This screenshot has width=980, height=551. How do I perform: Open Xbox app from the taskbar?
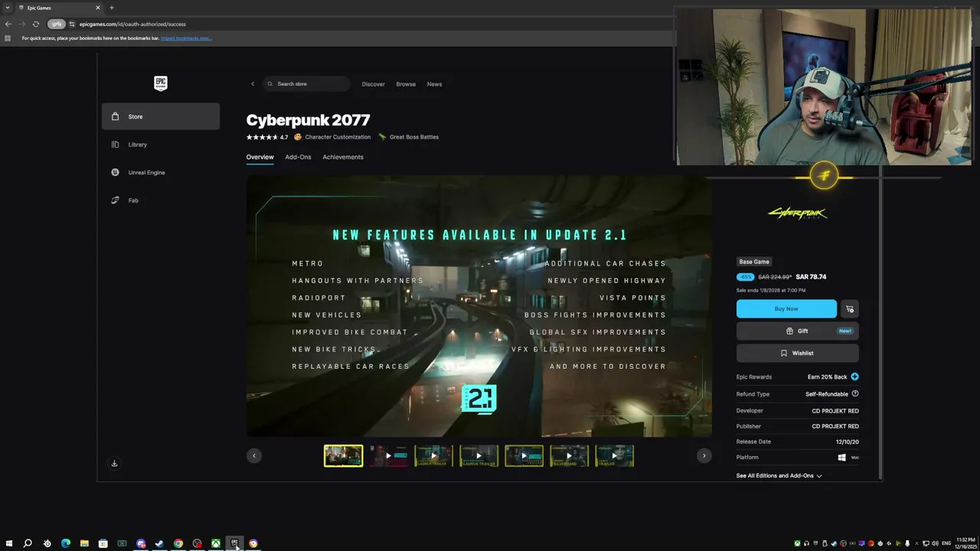(x=216, y=543)
